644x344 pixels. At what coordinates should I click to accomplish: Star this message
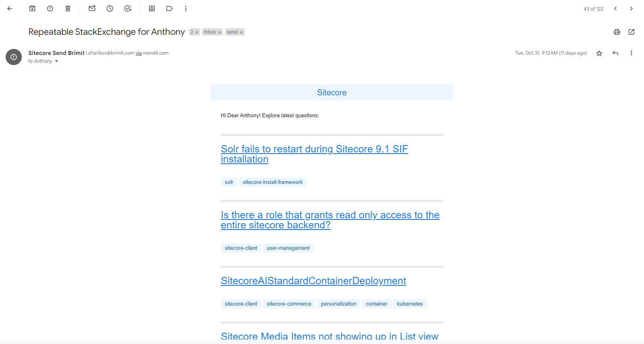tap(599, 53)
